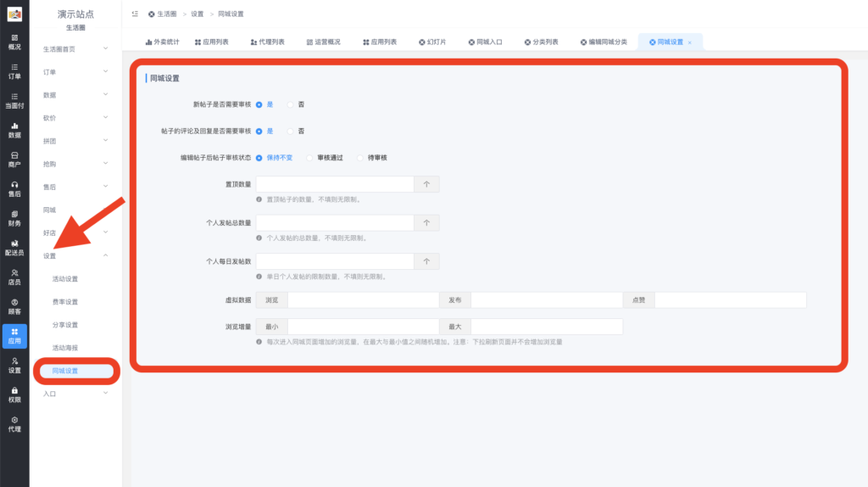Open 订单 in the dark sidebar

[14, 71]
